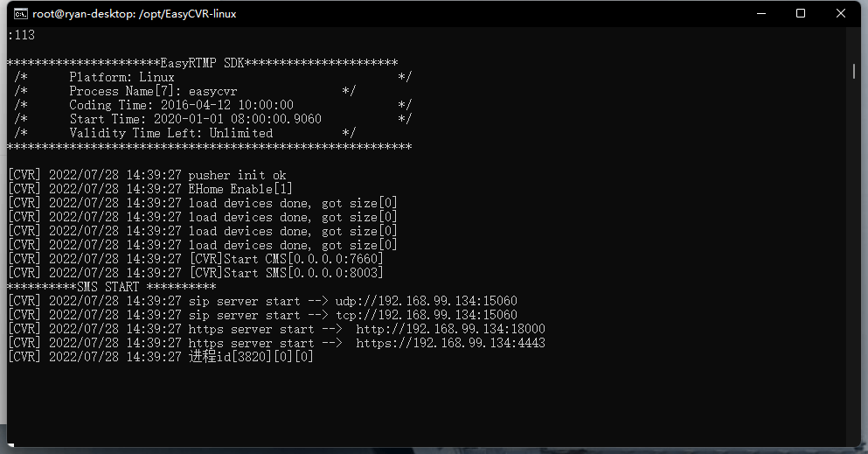Click the Start SMS[0.0.0.0:8003] text

coord(286,273)
